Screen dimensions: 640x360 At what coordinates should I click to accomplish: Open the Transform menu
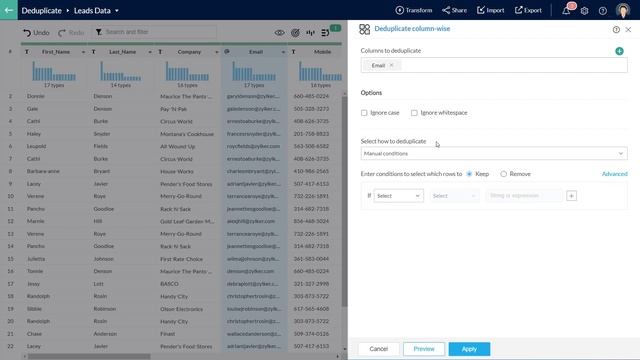[414, 10]
